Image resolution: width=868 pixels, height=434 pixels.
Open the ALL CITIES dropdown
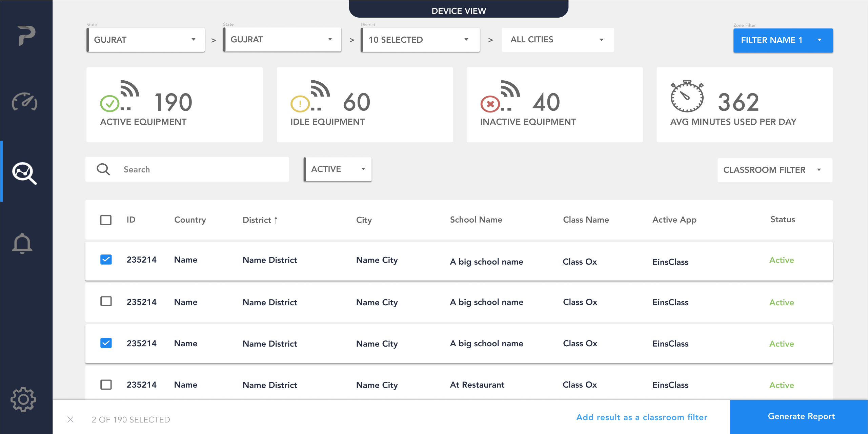[557, 40]
